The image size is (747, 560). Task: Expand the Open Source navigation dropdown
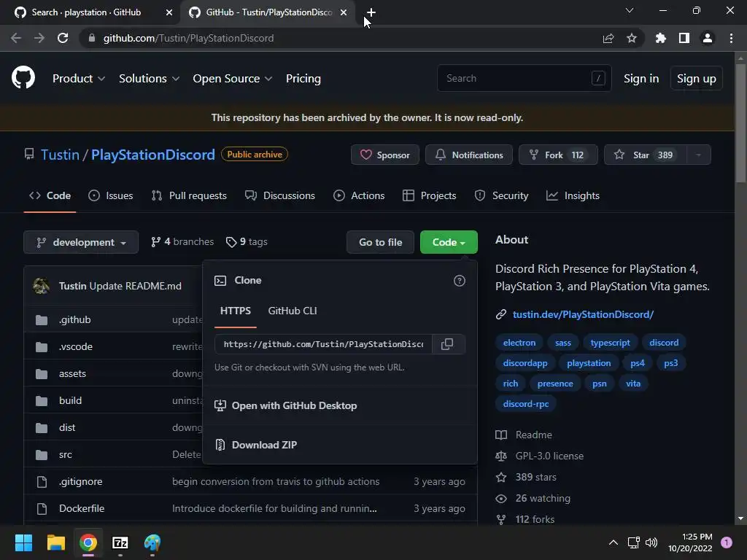pyautogui.click(x=233, y=79)
